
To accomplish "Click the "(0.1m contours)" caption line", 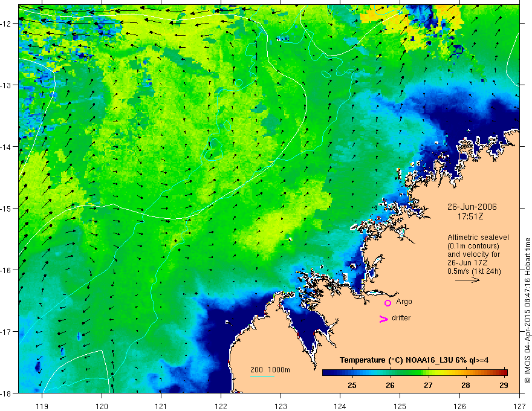I will (473, 246).
